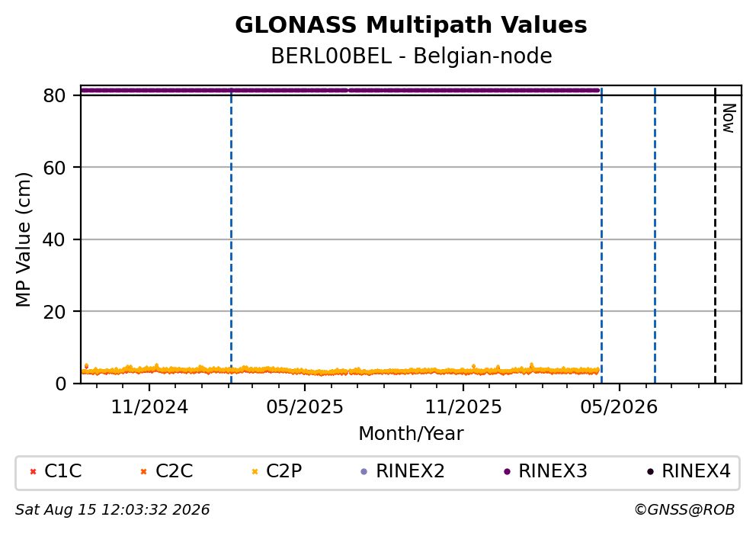Screen dimensions: 756x533
Task: Click the 0 y-axis tick label
Action: 61,384
